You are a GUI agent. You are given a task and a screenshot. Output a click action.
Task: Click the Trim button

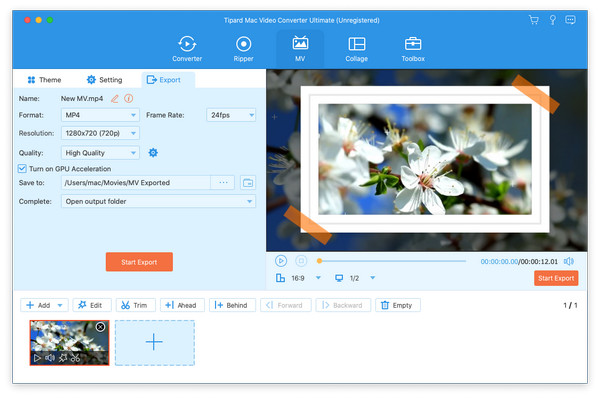(x=135, y=305)
